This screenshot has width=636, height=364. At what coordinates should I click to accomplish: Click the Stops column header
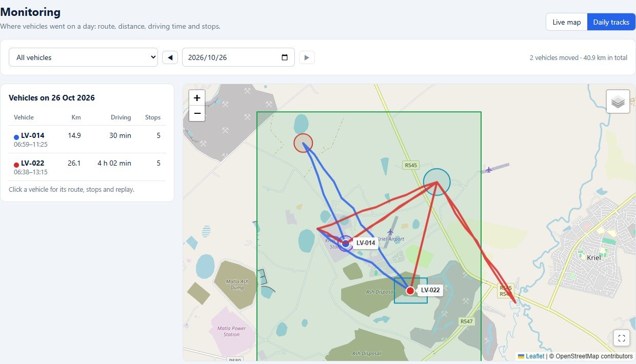click(153, 117)
